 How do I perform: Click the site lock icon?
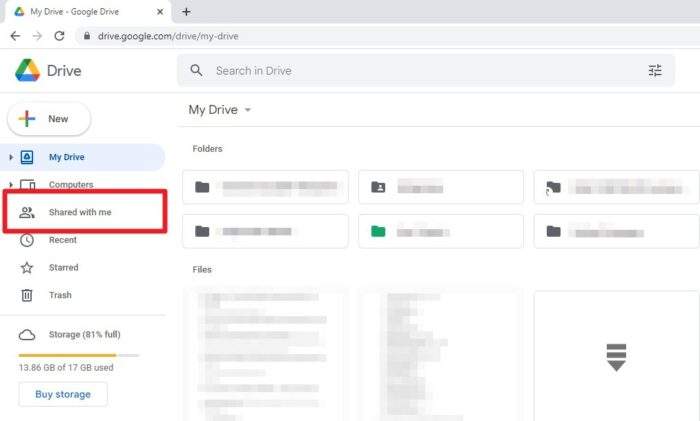87,36
